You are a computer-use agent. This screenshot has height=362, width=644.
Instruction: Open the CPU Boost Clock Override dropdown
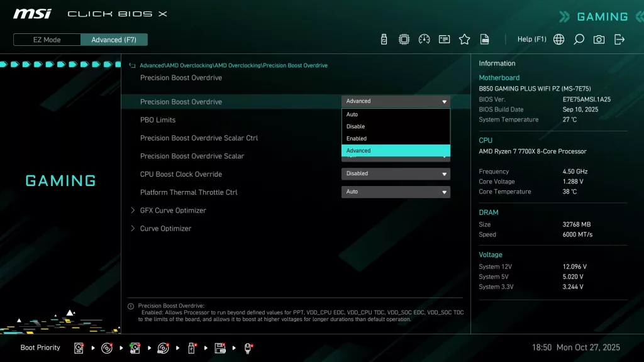tap(395, 173)
